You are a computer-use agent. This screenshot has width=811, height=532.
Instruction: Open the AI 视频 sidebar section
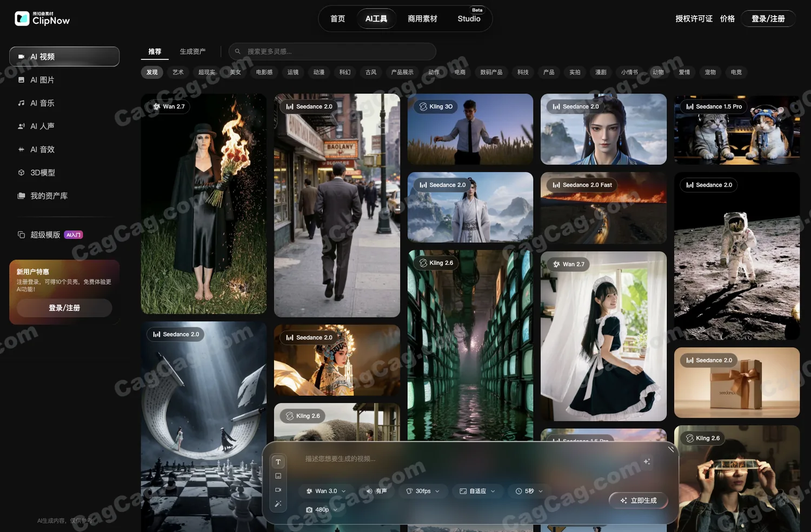(x=64, y=57)
